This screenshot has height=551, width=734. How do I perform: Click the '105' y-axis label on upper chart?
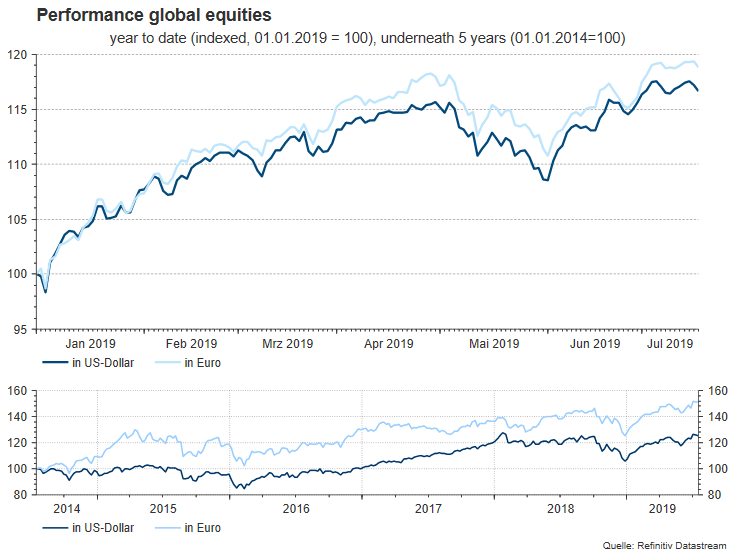point(17,219)
